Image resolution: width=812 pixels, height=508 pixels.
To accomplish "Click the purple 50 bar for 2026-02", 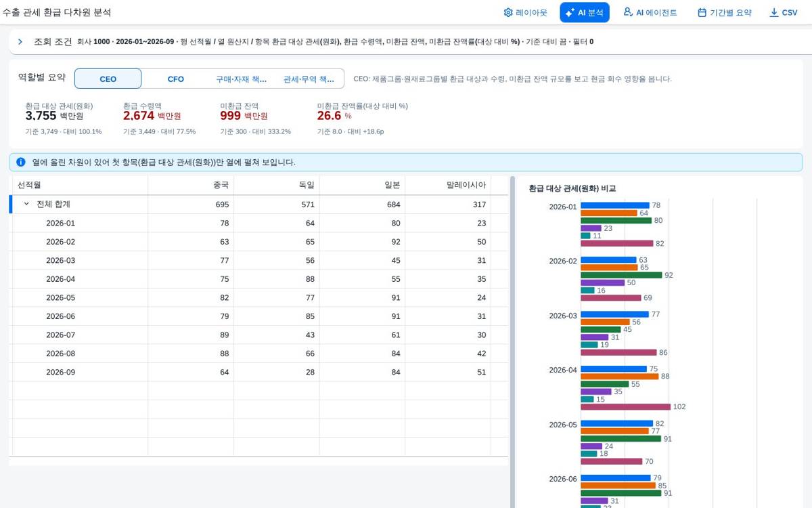I will [x=602, y=282].
